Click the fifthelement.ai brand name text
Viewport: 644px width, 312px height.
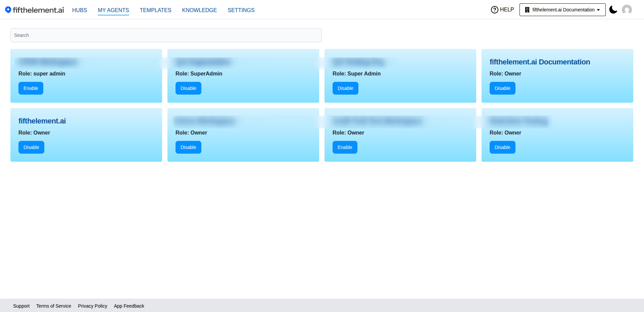38,10
